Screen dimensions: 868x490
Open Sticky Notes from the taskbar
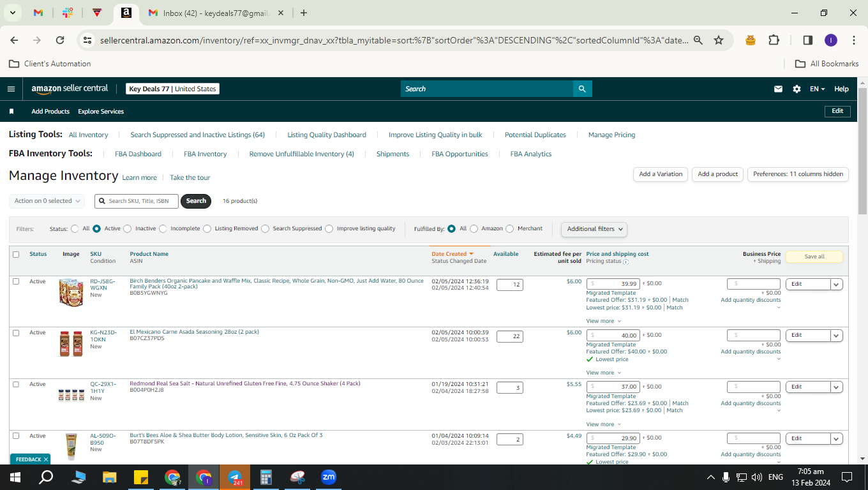[141, 477]
